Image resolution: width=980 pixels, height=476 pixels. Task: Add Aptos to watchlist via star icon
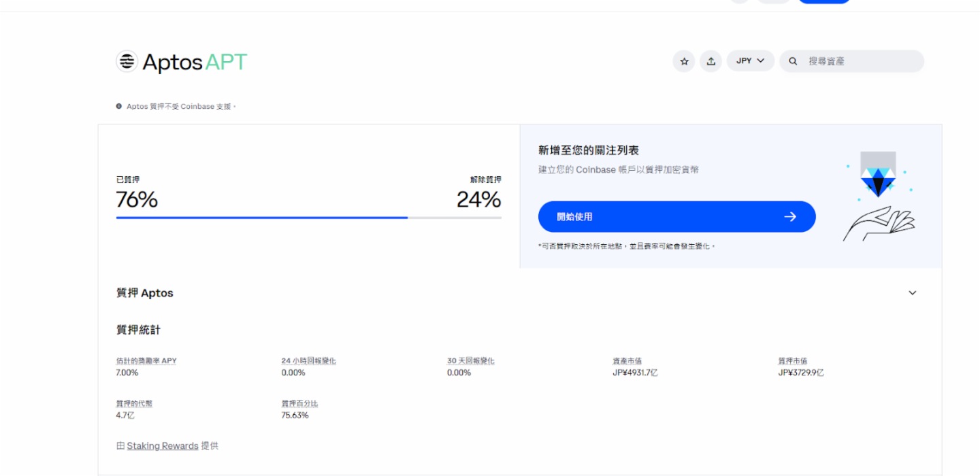coord(684,61)
